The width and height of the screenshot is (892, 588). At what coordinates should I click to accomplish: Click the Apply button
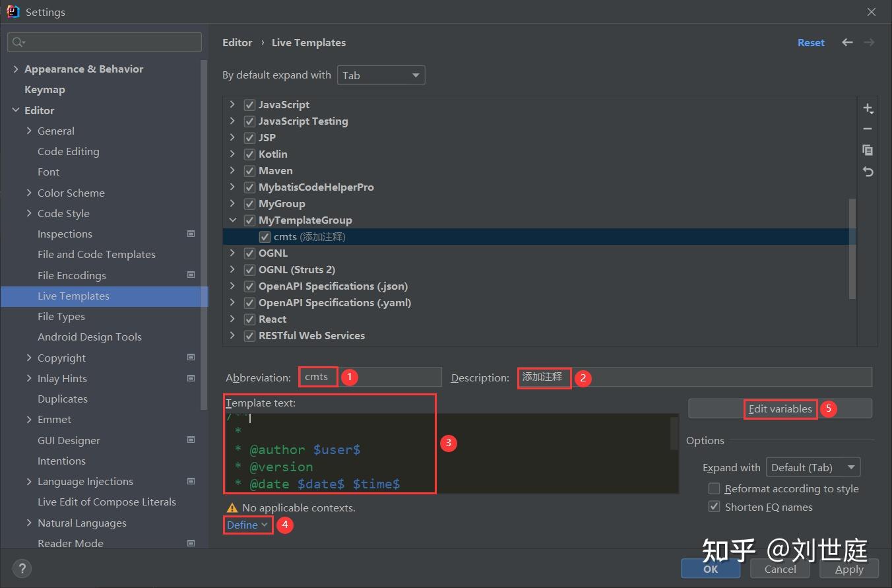point(849,569)
